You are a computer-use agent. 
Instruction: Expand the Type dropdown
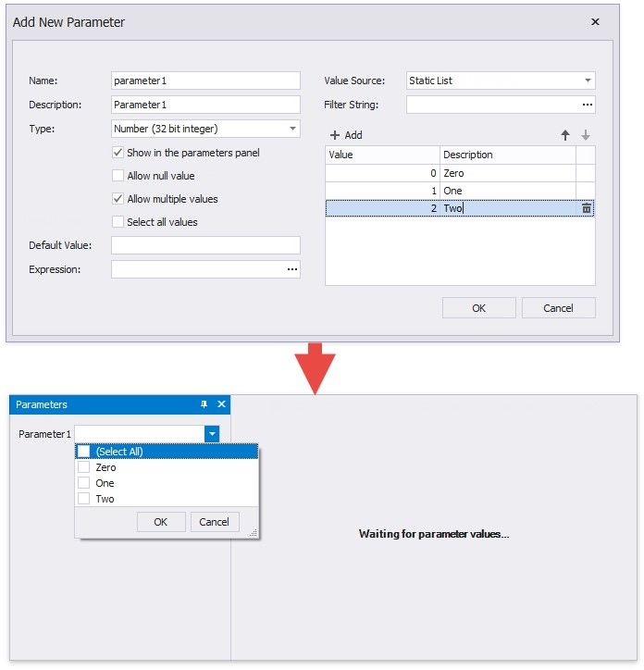pyautogui.click(x=292, y=129)
